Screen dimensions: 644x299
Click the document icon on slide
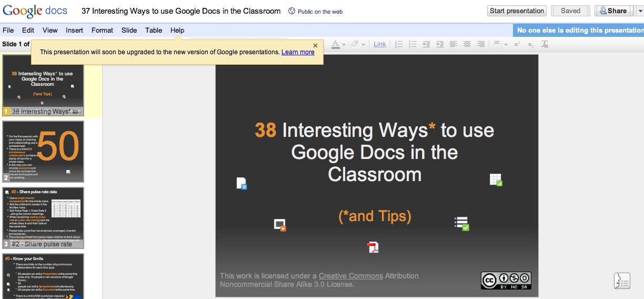[241, 184]
